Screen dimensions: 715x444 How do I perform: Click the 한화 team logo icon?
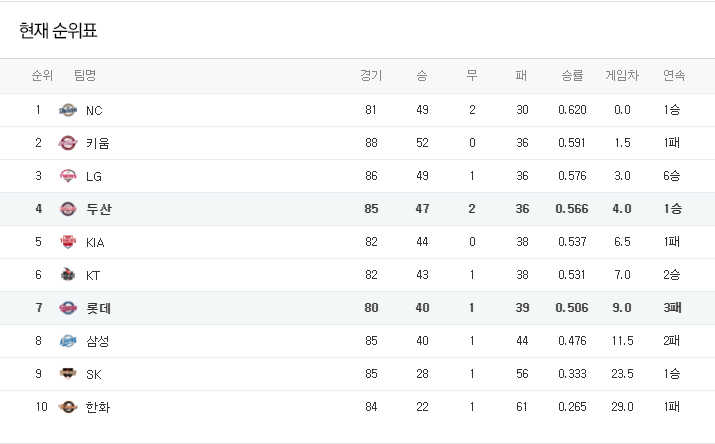tap(68, 407)
